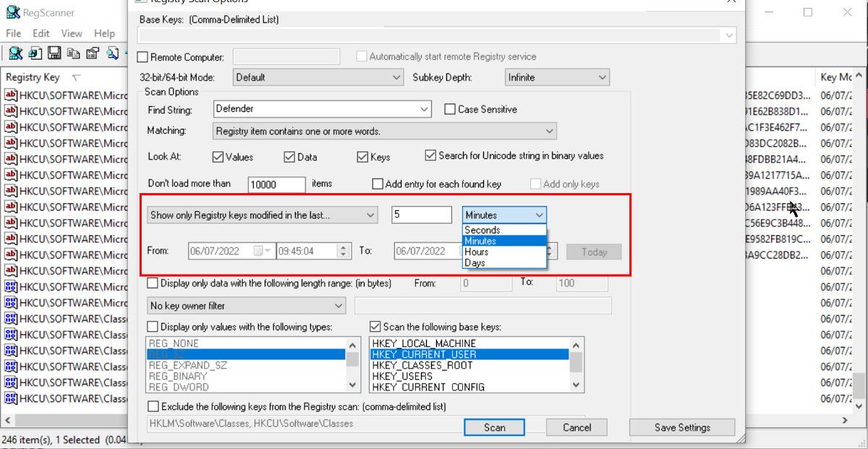The height and width of the screenshot is (449, 868).
Task: Select HKEY_CURRENT_USER in base keys list
Action: [x=469, y=354]
